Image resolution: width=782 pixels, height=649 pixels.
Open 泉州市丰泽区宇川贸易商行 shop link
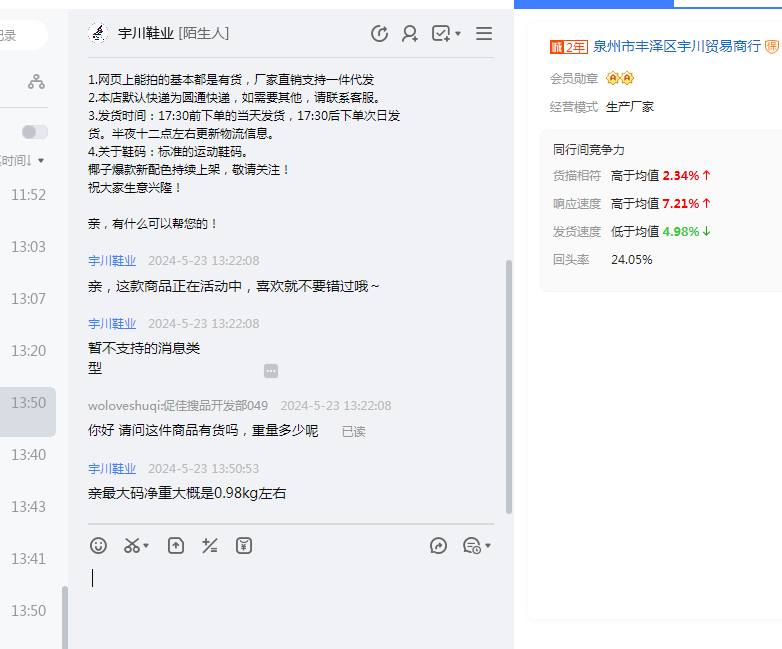[x=676, y=46]
